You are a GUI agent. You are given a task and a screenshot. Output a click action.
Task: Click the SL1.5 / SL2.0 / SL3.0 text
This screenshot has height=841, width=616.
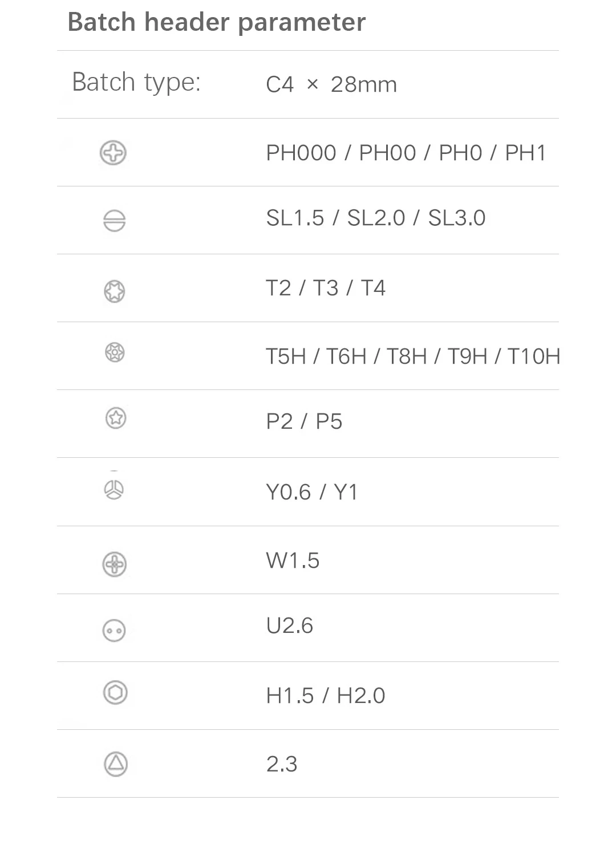376,218
